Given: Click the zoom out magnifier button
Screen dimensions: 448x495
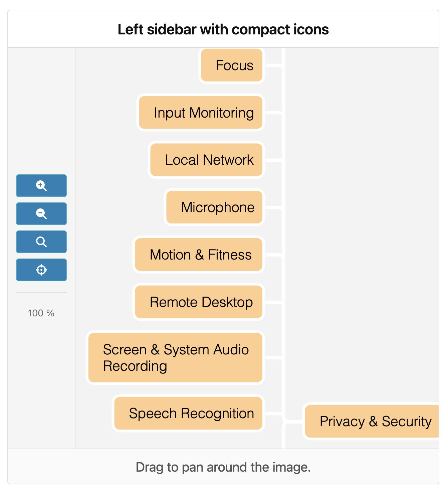Looking at the screenshot, I should pyautogui.click(x=41, y=214).
